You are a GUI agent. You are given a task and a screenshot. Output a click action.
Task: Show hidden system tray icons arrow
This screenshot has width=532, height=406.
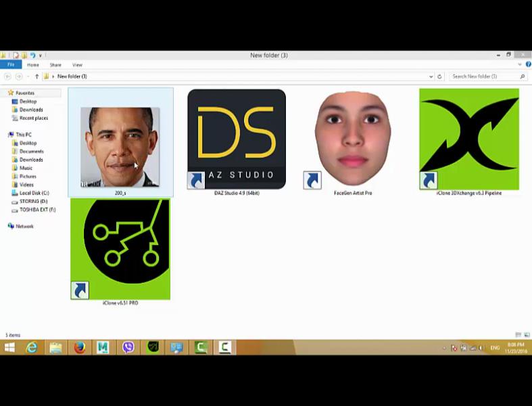click(444, 348)
